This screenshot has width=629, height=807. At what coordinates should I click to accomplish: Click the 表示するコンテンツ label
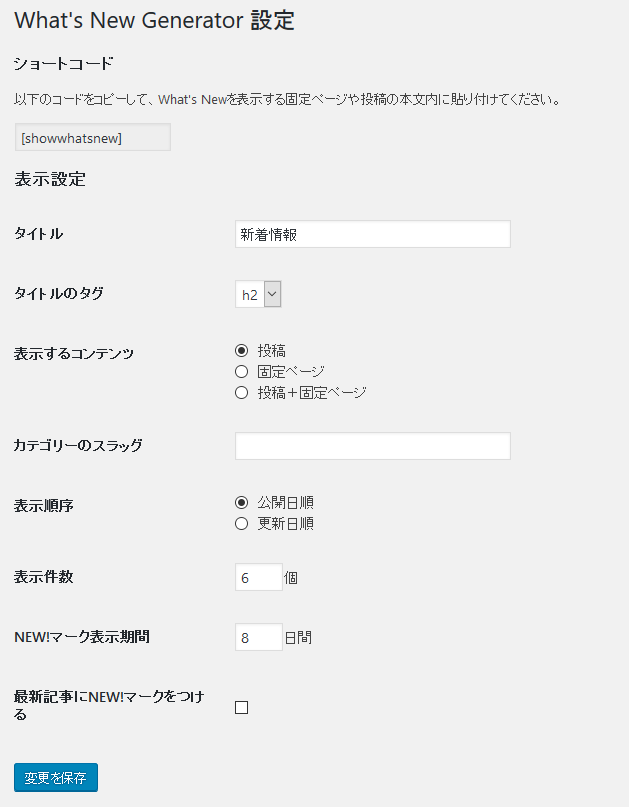click(74, 354)
